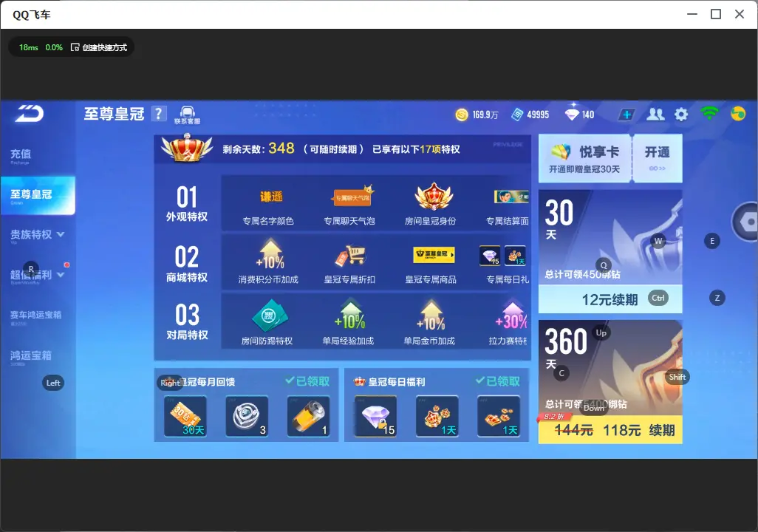758x532 pixels.
Task: Renew 360 days with 118元 续期
Action: (610, 430)
